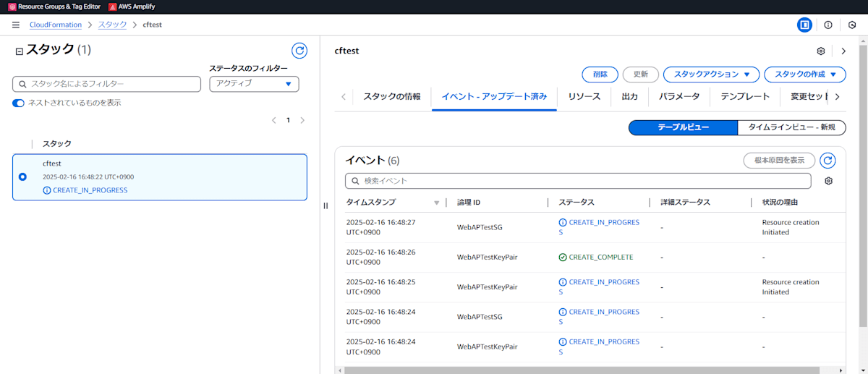This screenshot has height=374, width=868.
Task: Focus the スタック名によるフィルター search field
Action: (x=106, y=84)
